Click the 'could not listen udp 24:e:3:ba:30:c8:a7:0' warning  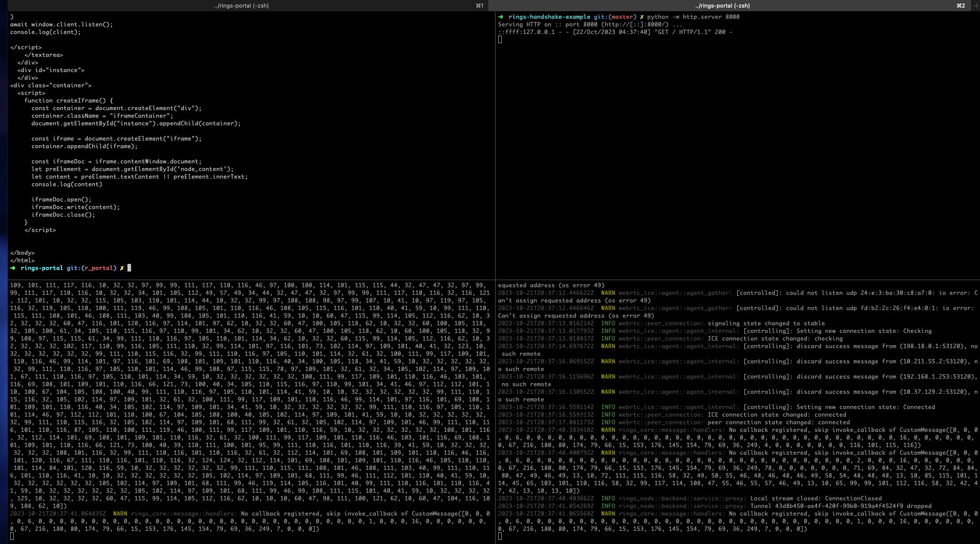(x=737, y=296)
